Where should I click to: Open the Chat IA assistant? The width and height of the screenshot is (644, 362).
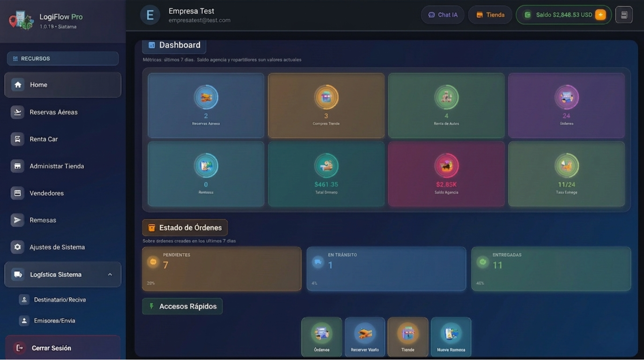pyautogui.click(x=442, y=15)
